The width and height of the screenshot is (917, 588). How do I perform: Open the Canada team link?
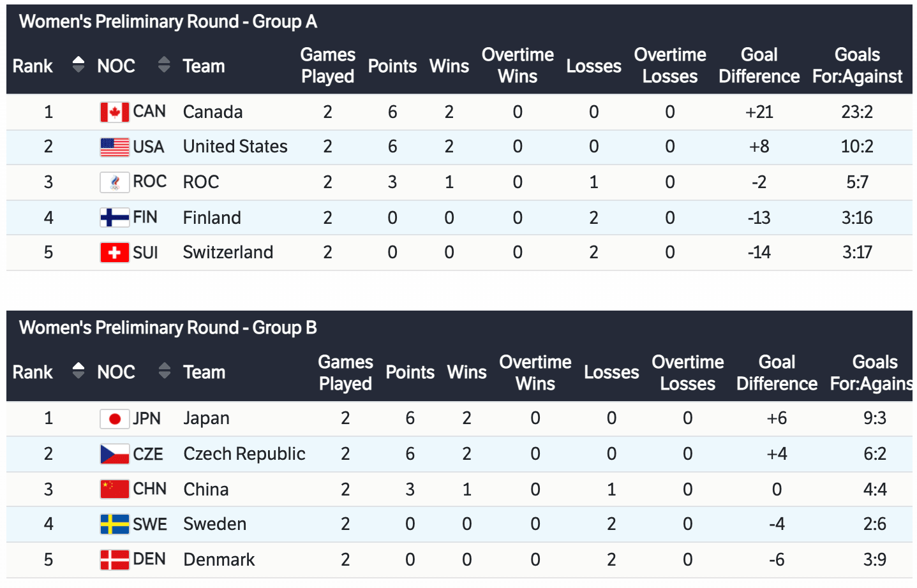[x=212, y=112]
